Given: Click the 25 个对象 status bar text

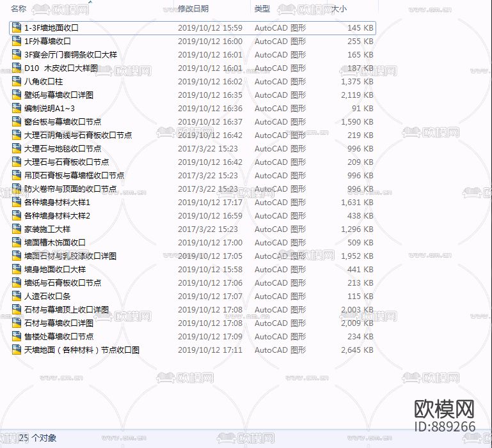Looking at the screenshot, I should point(38,438).
